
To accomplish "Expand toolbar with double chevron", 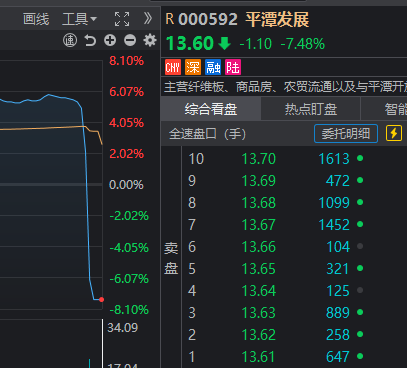I will [x=148, y=19].
